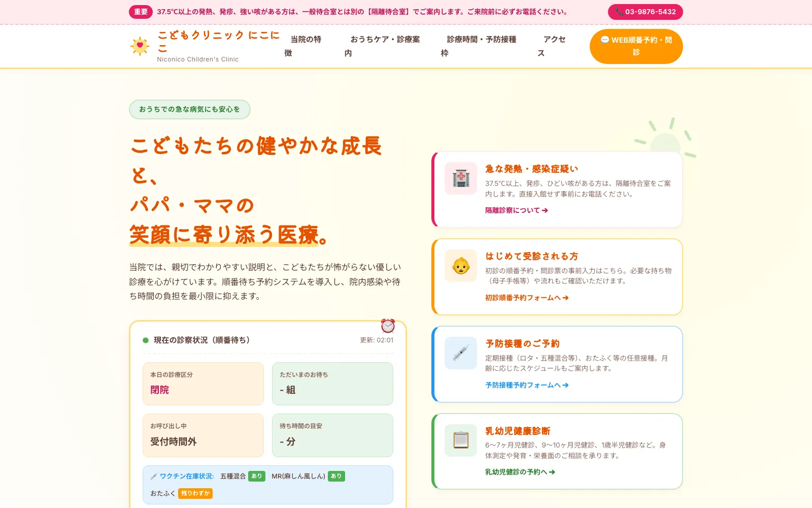Click the hospital icon on fever card
Viewport: 812px width, 508px height.
(461, 178)
